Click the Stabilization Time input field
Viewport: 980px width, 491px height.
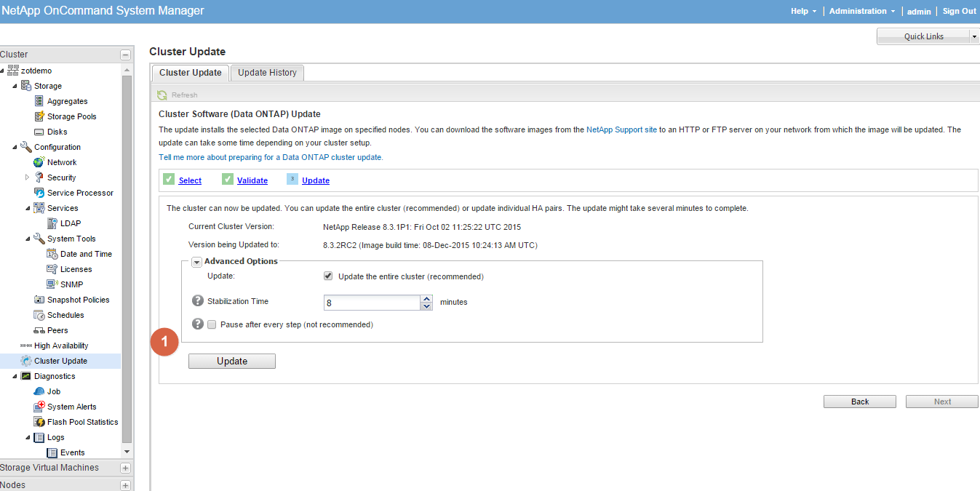(372, 303)
